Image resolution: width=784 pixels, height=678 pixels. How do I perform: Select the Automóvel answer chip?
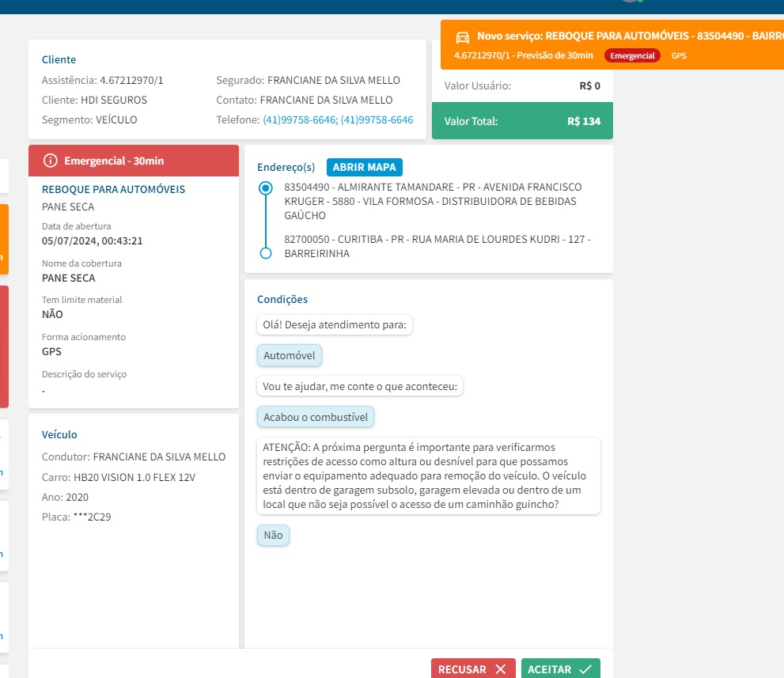[290, 355]
